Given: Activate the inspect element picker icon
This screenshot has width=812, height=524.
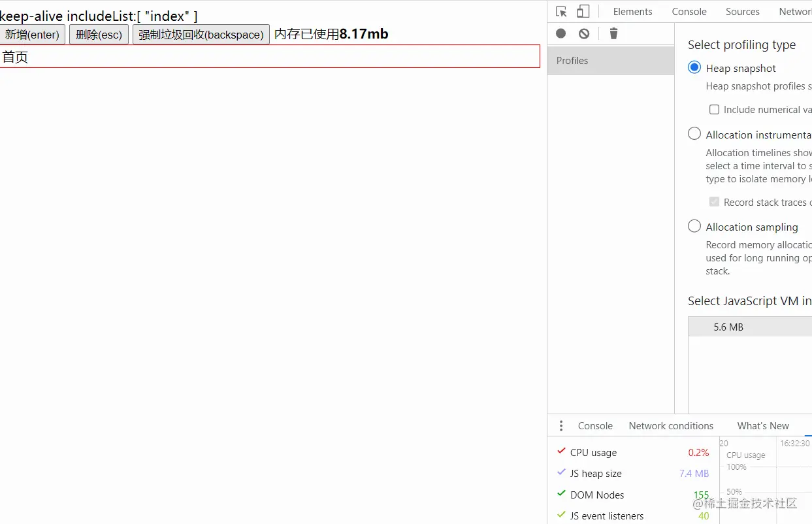Looking at the screenshot, I should 561,12.
